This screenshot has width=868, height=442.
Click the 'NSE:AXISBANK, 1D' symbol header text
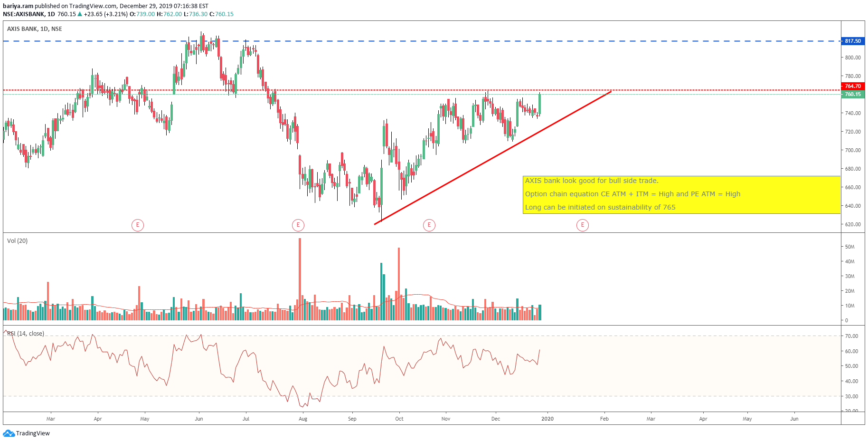tap(29, 14)
